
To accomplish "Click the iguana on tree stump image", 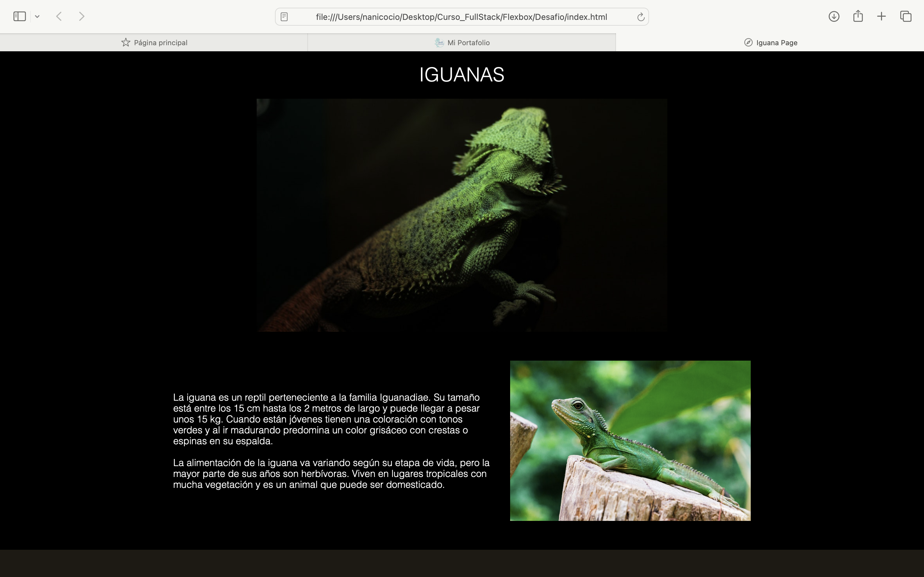I will [630, 440].
